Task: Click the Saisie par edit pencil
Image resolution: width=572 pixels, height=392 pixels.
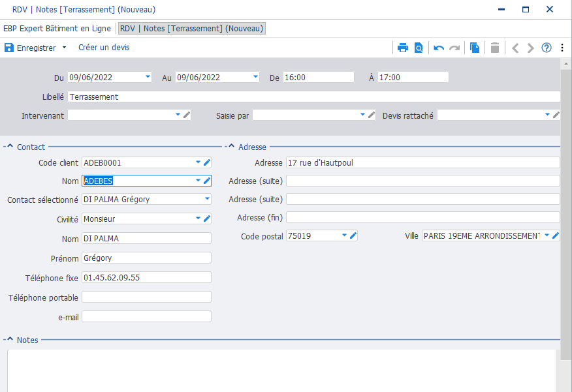Action: coord(372,115)
